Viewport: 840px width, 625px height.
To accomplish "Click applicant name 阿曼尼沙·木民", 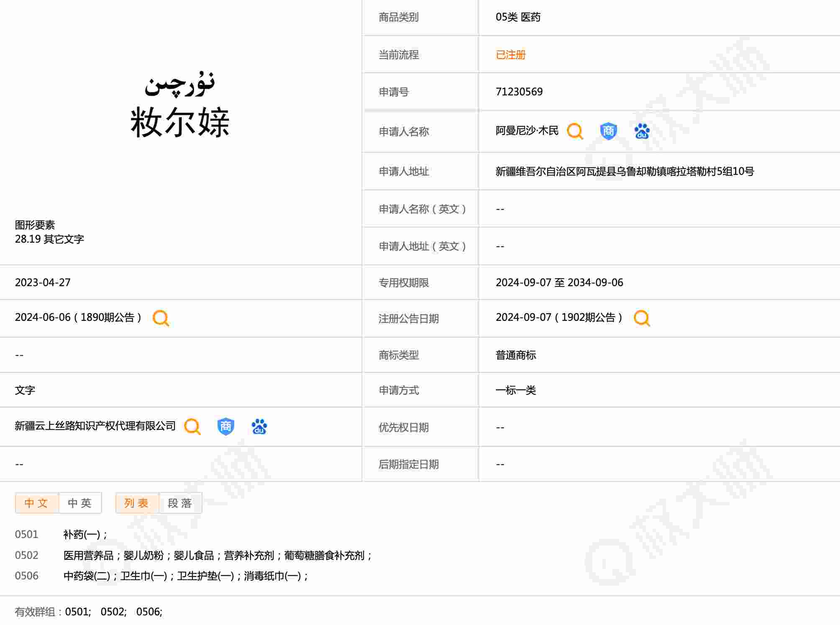I will (527, 131).
